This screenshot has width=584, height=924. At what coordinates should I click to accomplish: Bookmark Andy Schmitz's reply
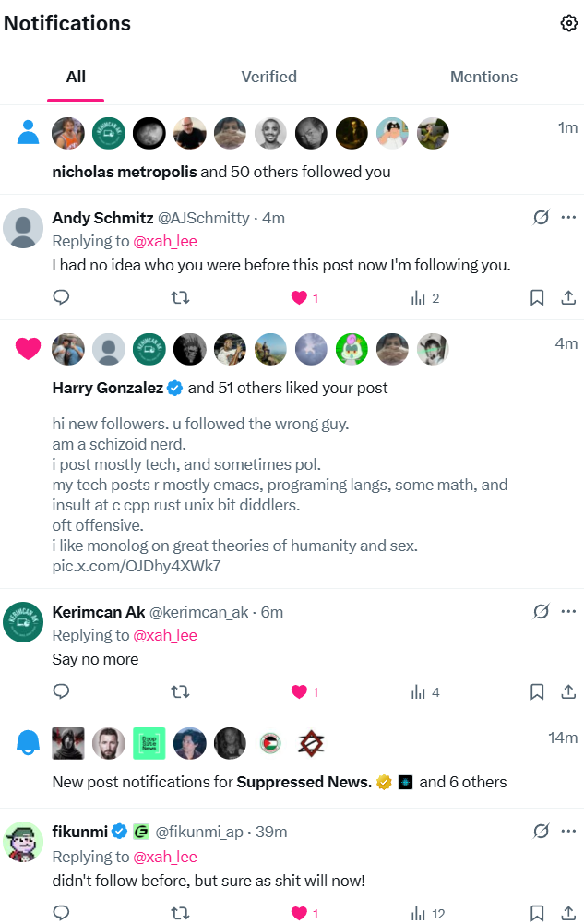point(537,297)
